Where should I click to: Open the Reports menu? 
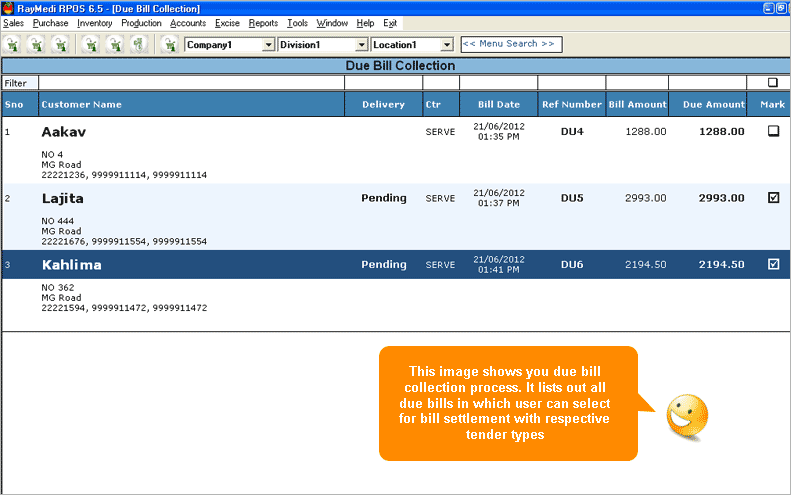pyautogui.click(x=263, y=22)
